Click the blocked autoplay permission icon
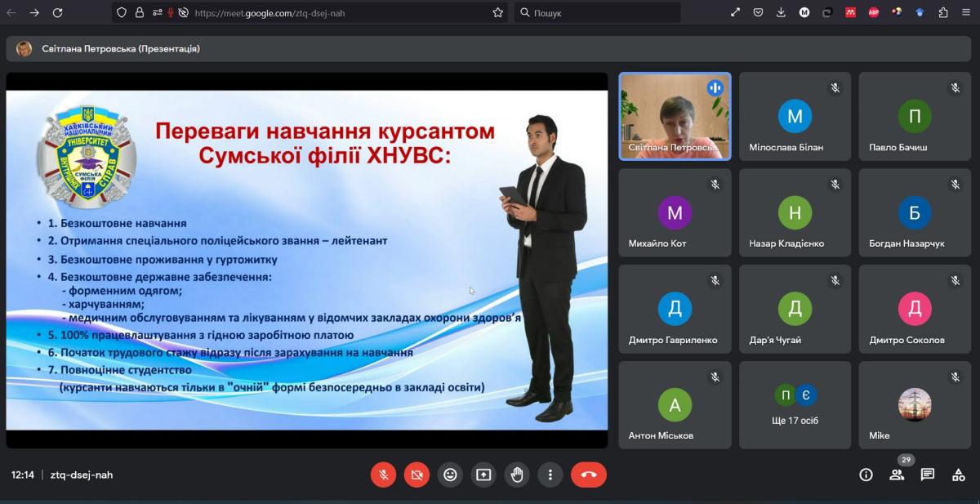 coord(183,12)
